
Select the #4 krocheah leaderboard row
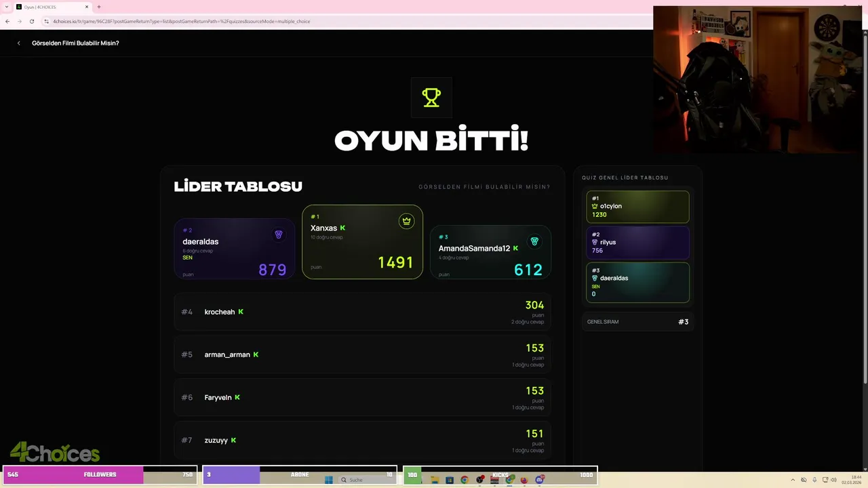click(362, 312)
